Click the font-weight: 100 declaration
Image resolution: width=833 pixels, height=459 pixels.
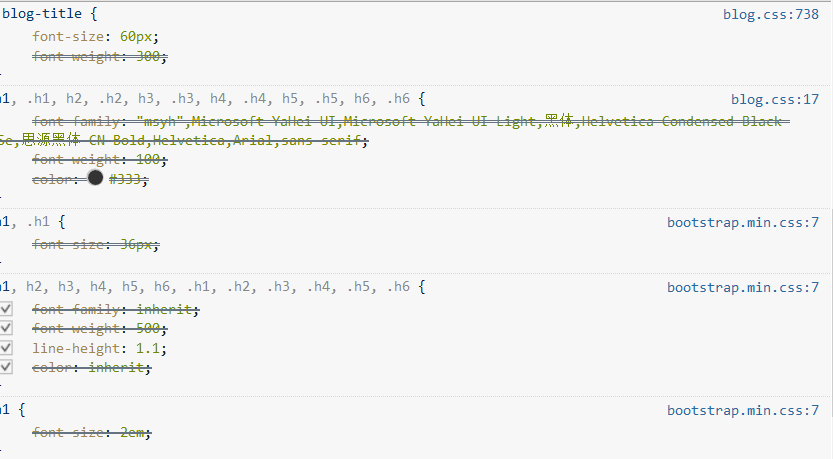(x=99, y=159)
